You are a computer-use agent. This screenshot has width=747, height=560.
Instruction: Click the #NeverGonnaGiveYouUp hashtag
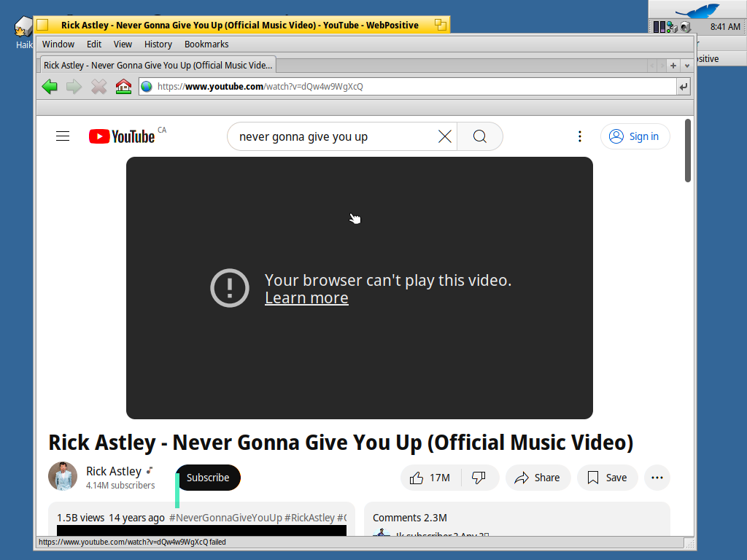click(x=226, y=518)
